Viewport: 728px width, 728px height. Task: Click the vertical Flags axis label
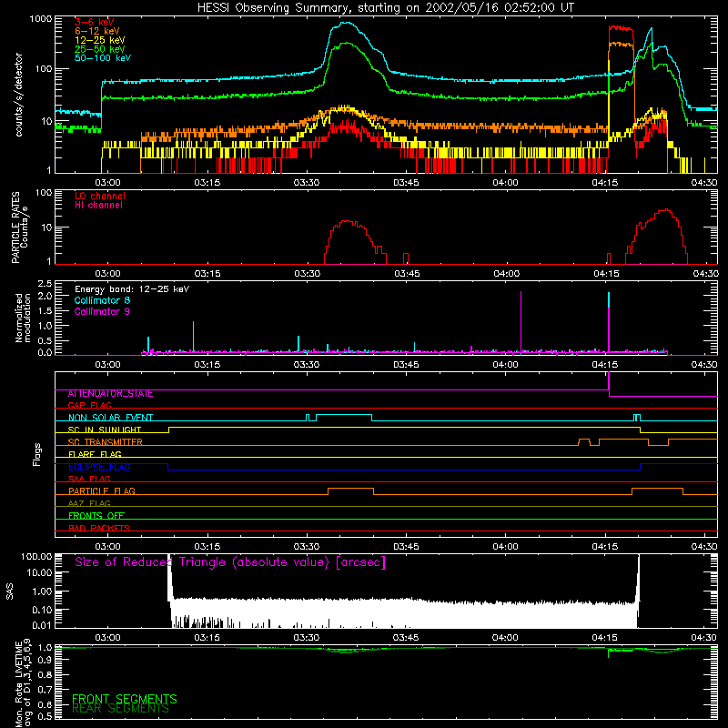[x=37, y=454]
